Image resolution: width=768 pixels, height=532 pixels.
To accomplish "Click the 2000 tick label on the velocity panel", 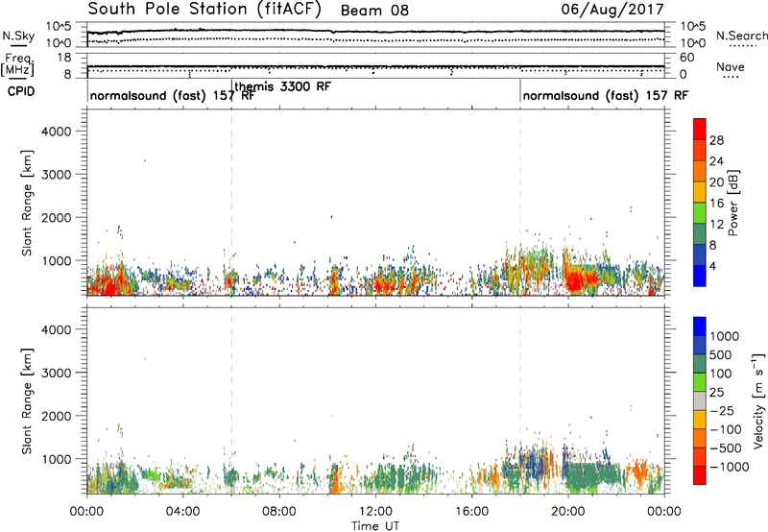I will [57, 416].
